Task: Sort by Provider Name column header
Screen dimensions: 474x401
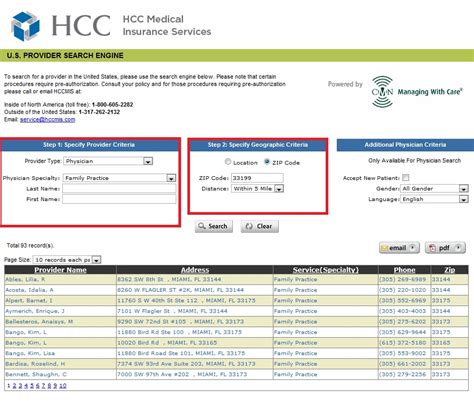Action: coord(60,270)
